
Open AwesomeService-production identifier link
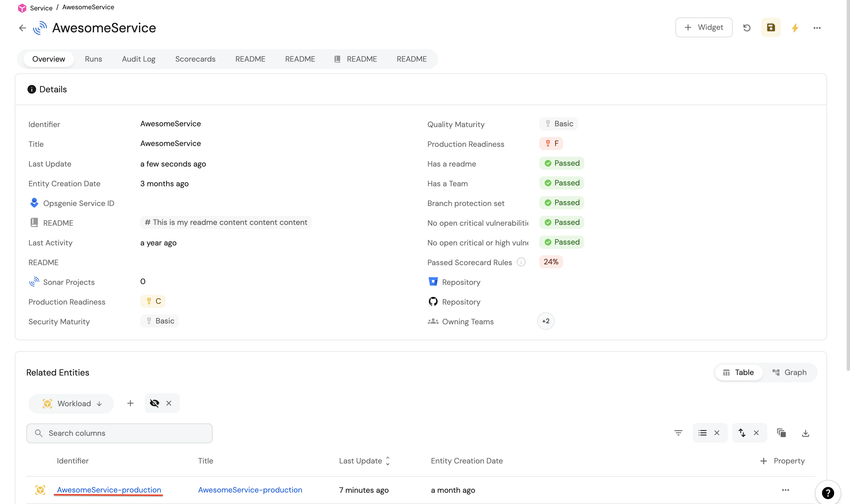click(x=109, y=490)
